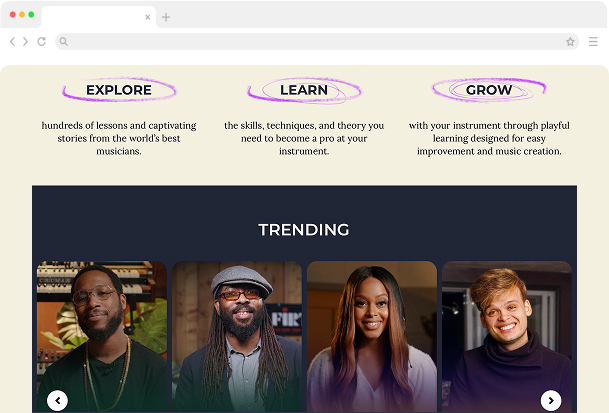Screen dimensions: 609x413
Task: Show previous trending items with left arrow
Action: (x=57, y=401)
